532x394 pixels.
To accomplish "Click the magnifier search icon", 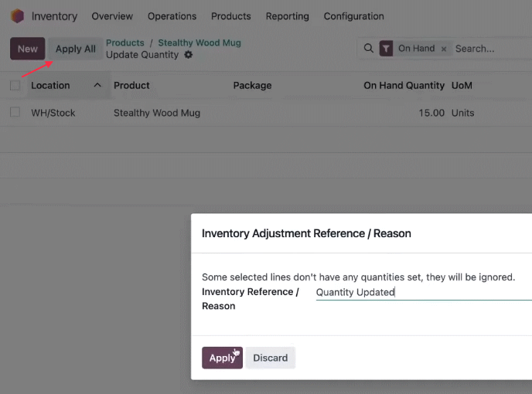I will 369,48.
